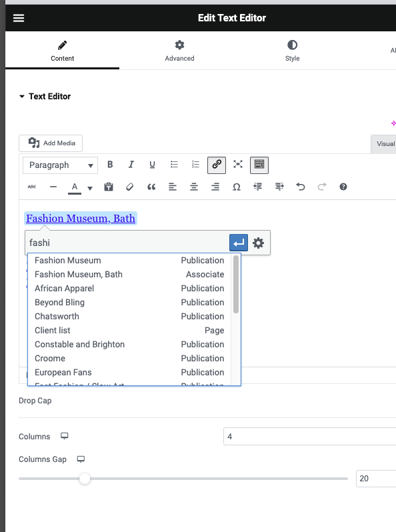Clear formatting with the eraser icon
Image resolution: width=396 pixels, height=532 pixels.
129,187
